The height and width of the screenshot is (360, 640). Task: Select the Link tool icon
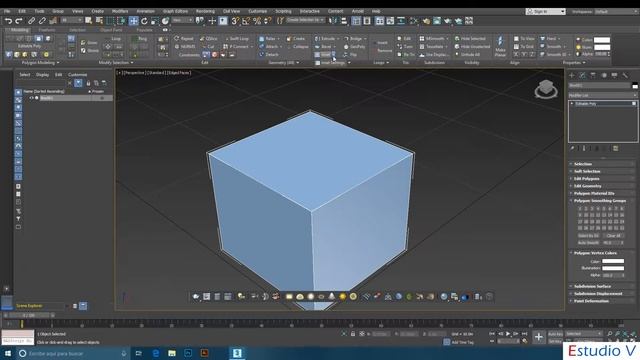pyautogui.click(x=31, y=21)
